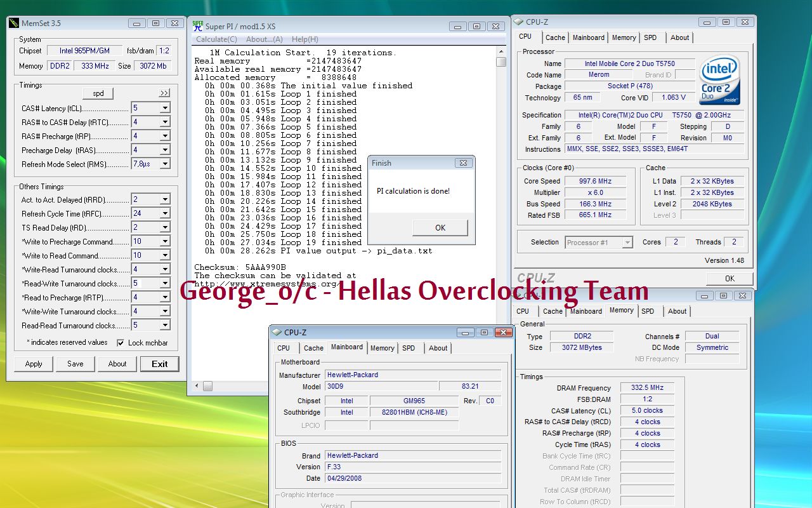Screen dimensions: 812x508
Task: Click the fsb/dram value 1:2 in MemSet
Action: click(164, 51)
